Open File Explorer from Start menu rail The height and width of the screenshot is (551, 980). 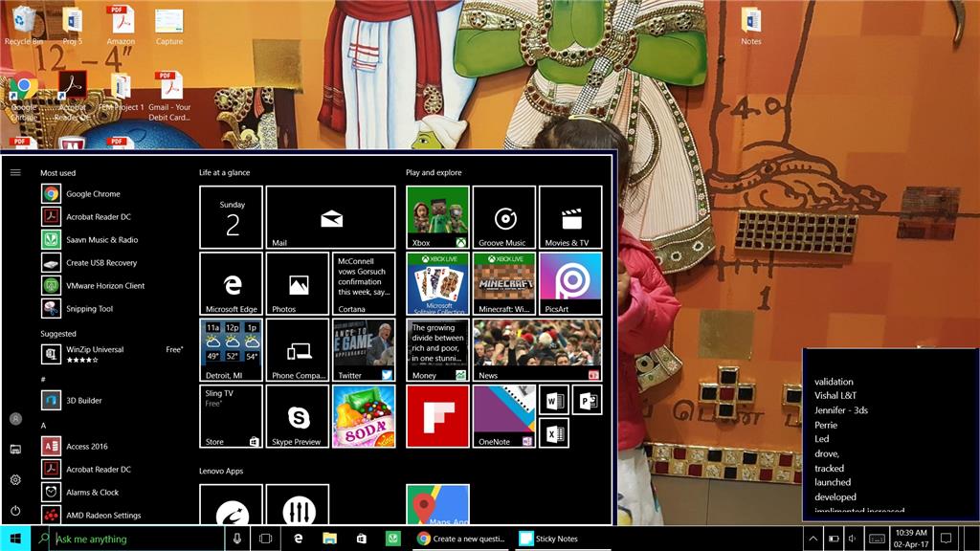pos(15,450)
